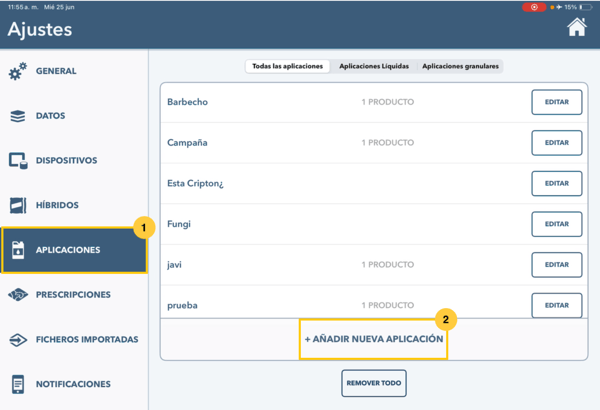
Task: Switch to Aplicaciones granulares tab
Action: pos(460,66)
